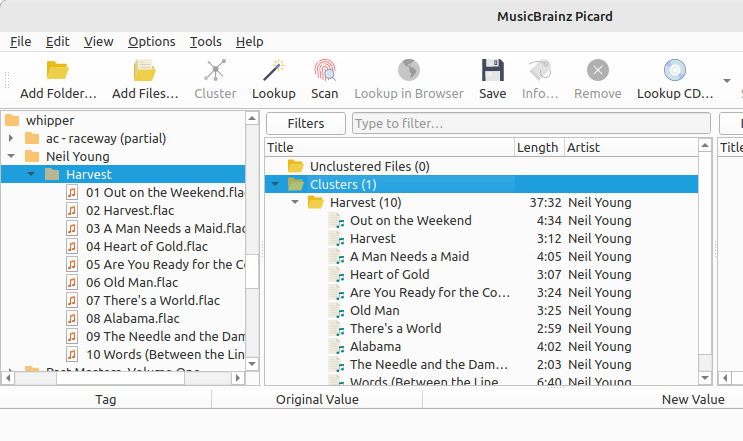743x441 pixels.
Task: Select A Man Needs a Maid cluster track
Action: point(409,257)
